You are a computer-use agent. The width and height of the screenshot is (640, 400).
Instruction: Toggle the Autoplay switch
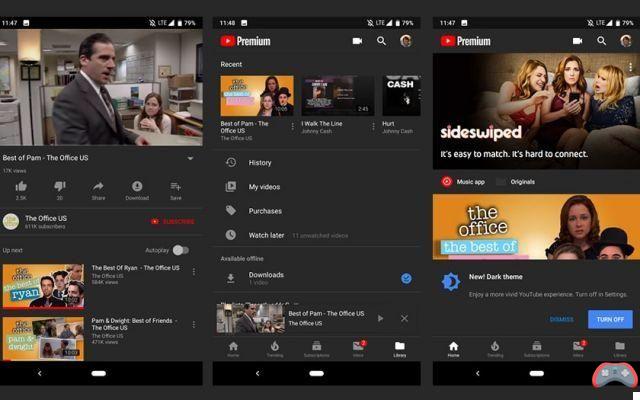(181, 250)
